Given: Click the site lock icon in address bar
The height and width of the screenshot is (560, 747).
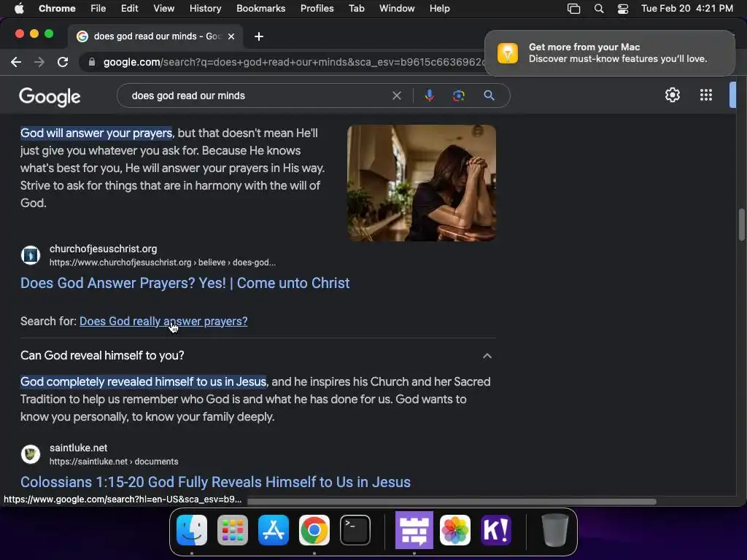Looking at the screenshot, I should [x=91, y=62].
